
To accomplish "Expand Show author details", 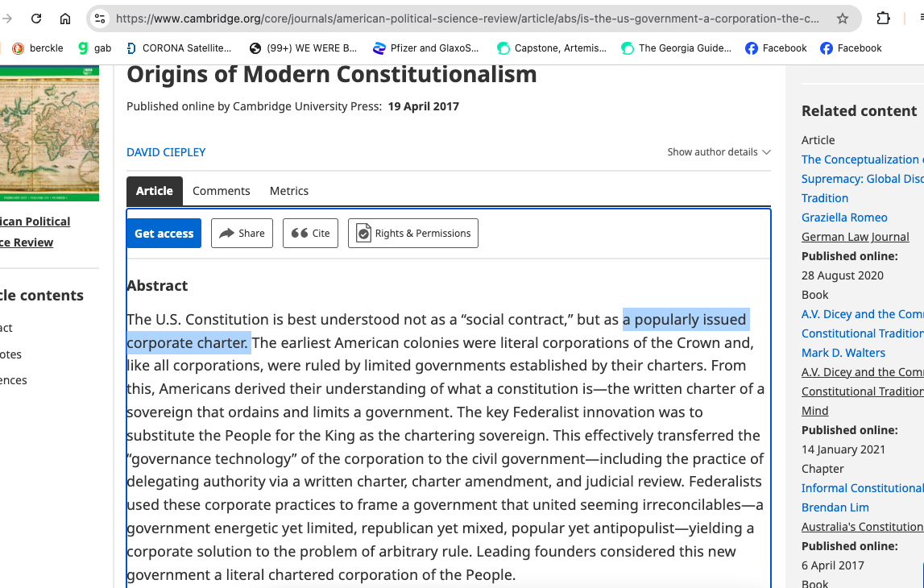I will click(x=719, y=152).
